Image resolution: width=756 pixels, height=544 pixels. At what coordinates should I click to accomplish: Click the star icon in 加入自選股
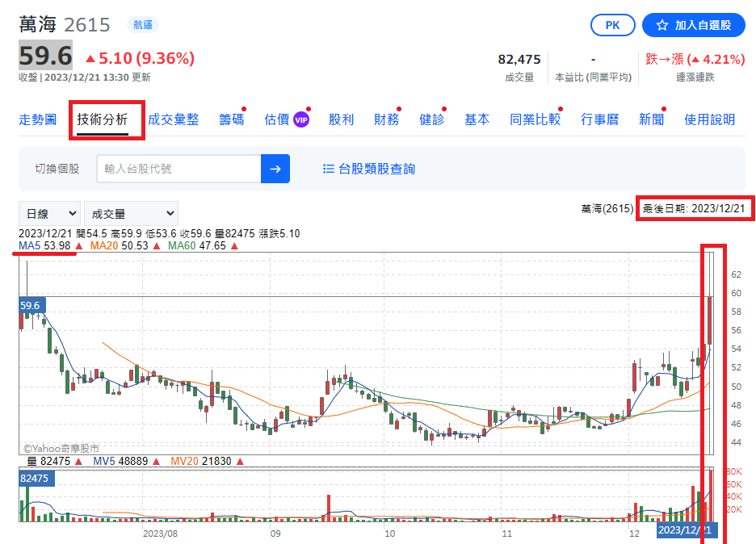(662, 25)
